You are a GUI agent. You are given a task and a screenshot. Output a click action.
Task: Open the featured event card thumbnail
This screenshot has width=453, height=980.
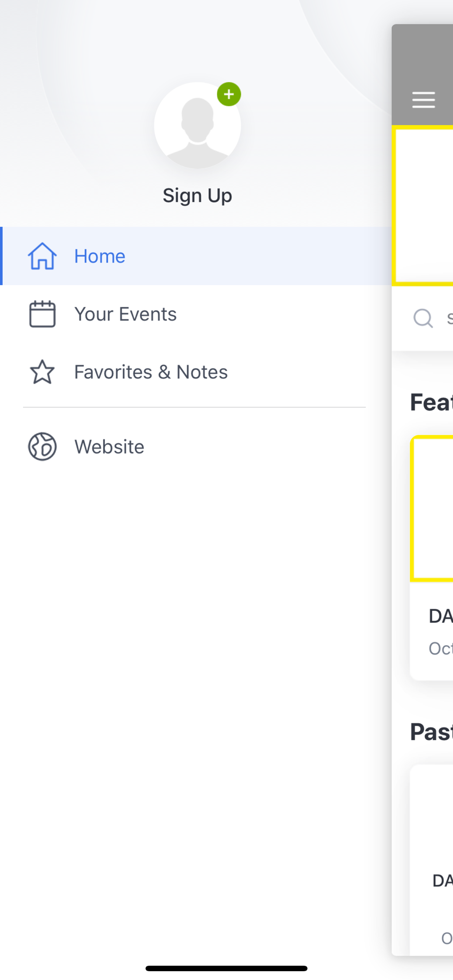[431, 509]
